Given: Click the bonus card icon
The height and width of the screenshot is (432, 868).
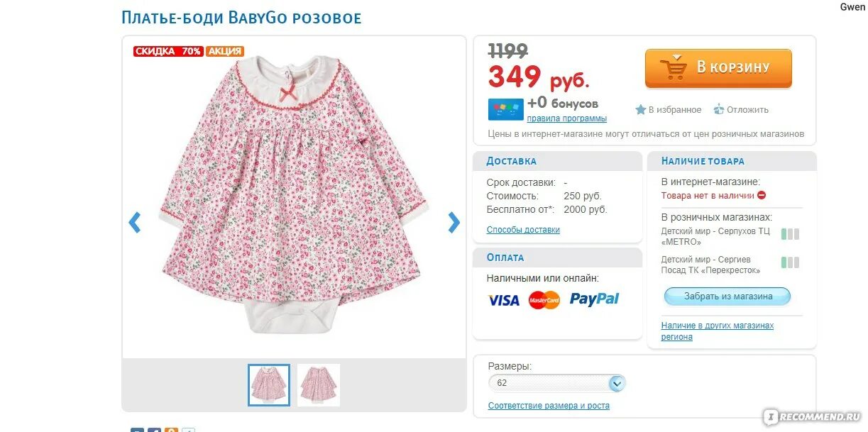Looking at the screenshot, I should [x=505, y=110].
